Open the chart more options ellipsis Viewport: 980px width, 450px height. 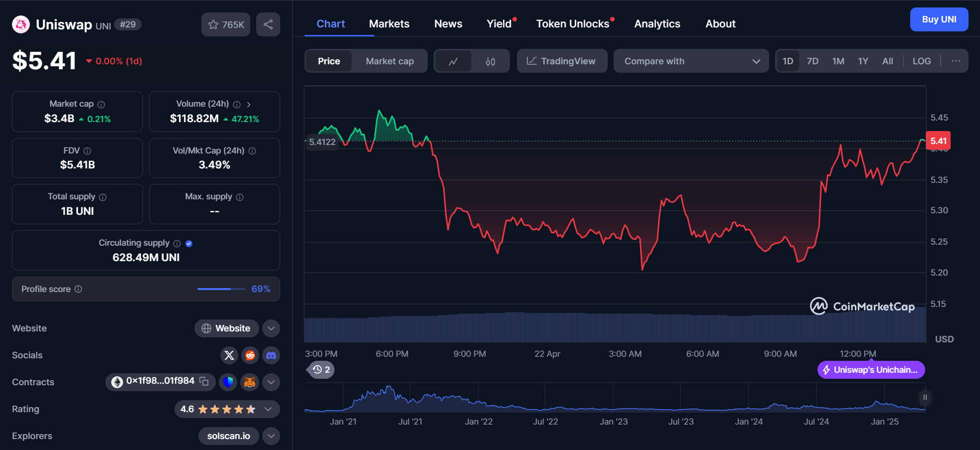pos(956,61)
